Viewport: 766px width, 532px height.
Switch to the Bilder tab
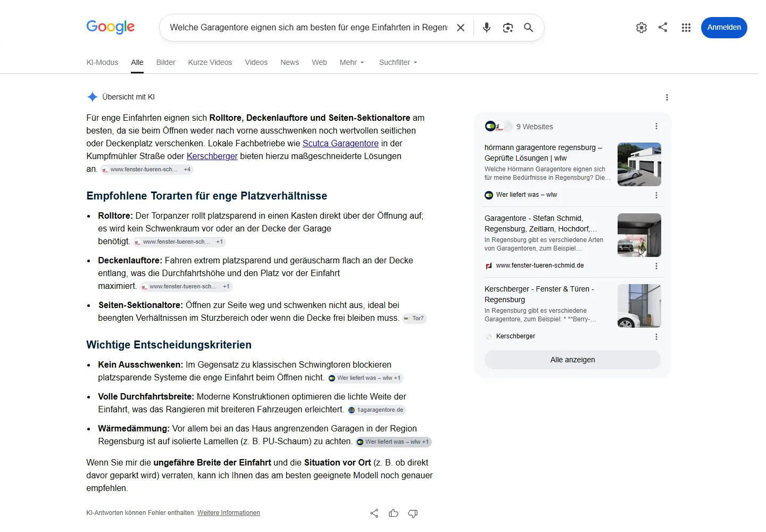[x=166, y=62]
